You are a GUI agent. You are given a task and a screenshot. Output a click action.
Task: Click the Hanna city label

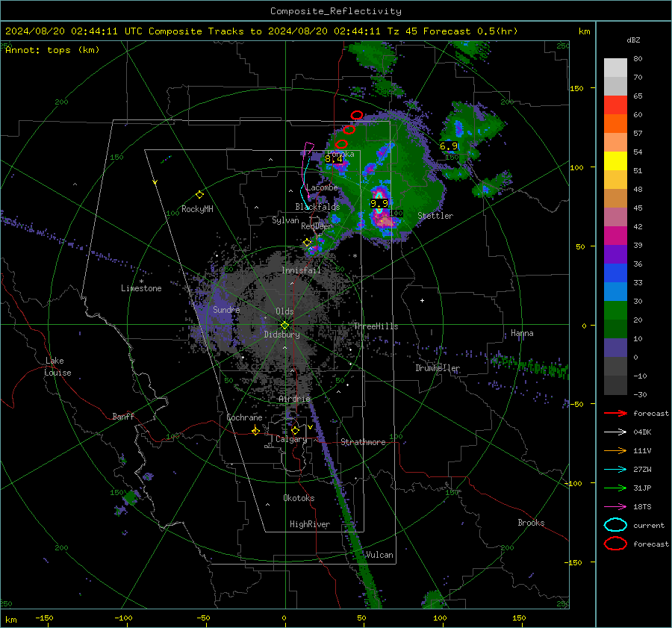(x=522, y=333)
